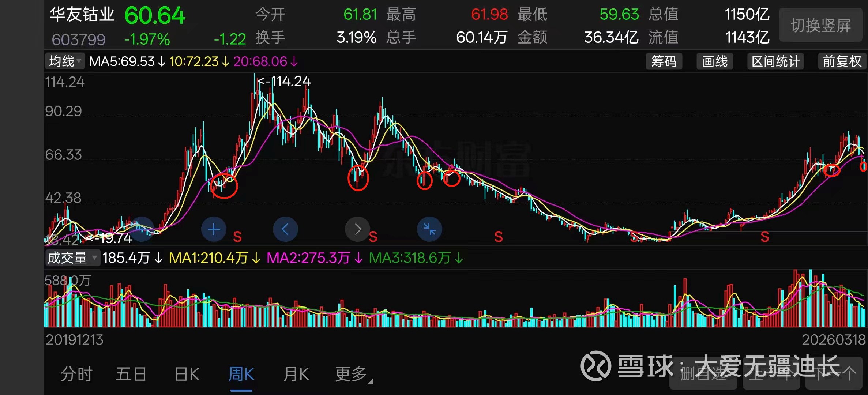Click the 画线 draw line button
The image size is (868, 395).
pyautogui.click(x=715, y=61)
